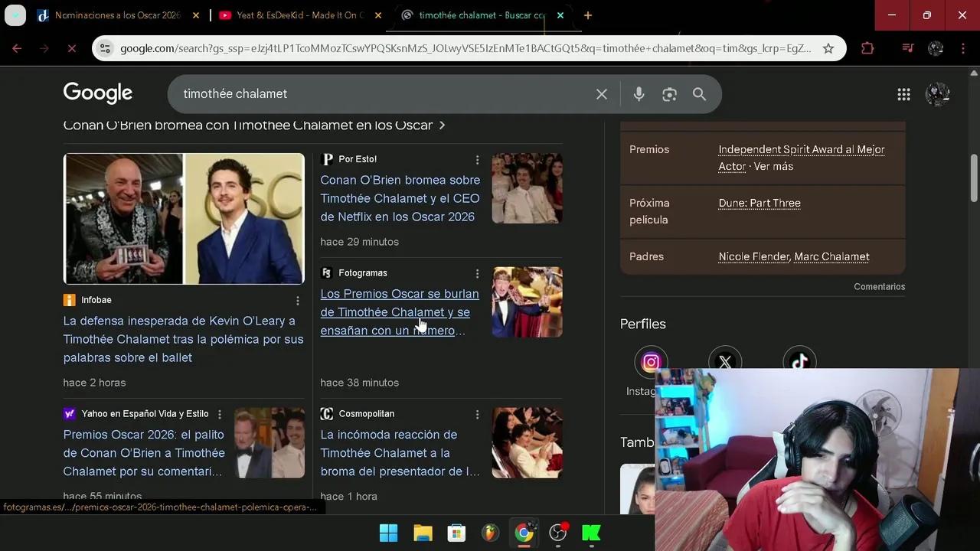Click Ver más under Premios
This screenshot has height=551, width=980.
coord(773,166)
